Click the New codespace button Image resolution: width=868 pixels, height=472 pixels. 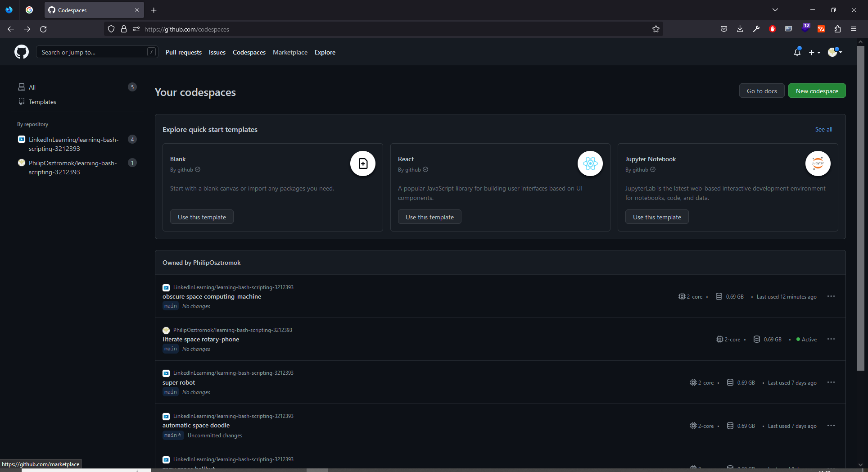817,91
